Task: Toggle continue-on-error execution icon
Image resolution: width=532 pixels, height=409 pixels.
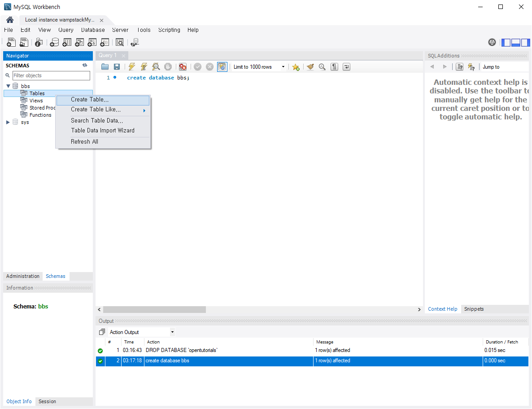Action: (183, 66)
